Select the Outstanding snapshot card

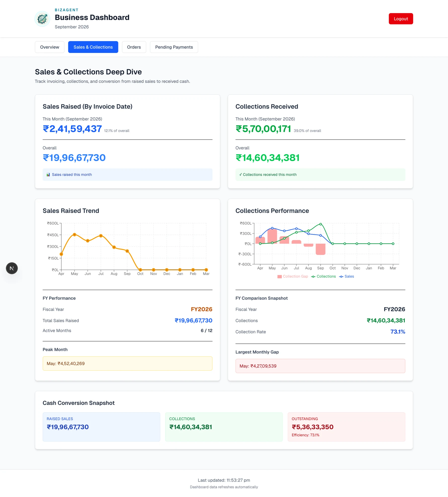346,427
